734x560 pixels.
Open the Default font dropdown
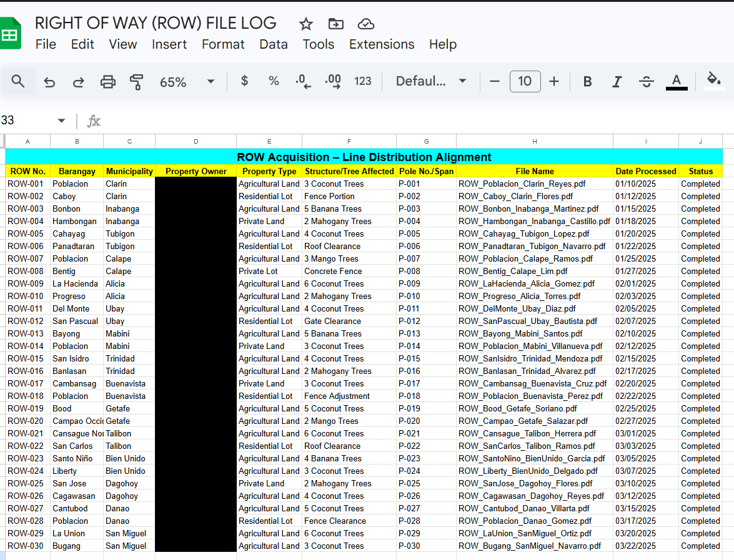coord(431,81)
